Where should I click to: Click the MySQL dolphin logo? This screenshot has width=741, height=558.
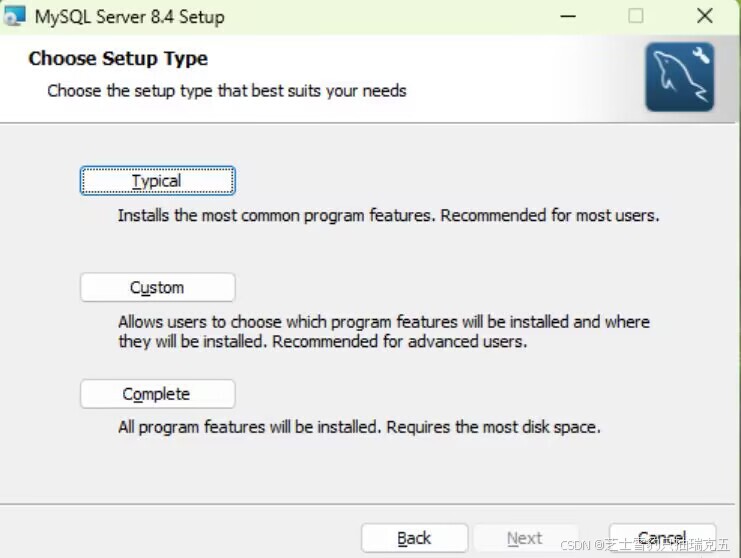tap(680, 77)
